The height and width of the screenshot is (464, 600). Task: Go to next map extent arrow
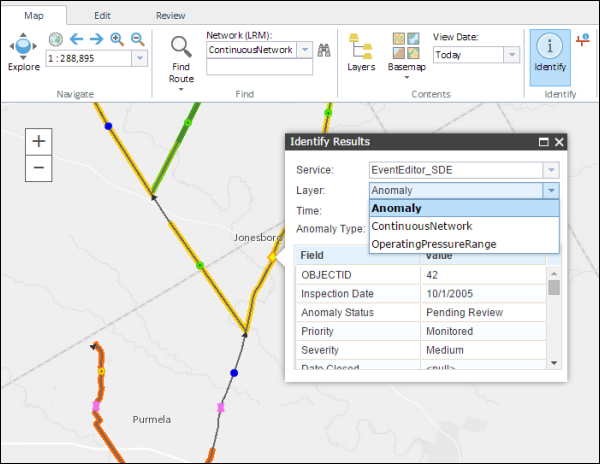97,39
